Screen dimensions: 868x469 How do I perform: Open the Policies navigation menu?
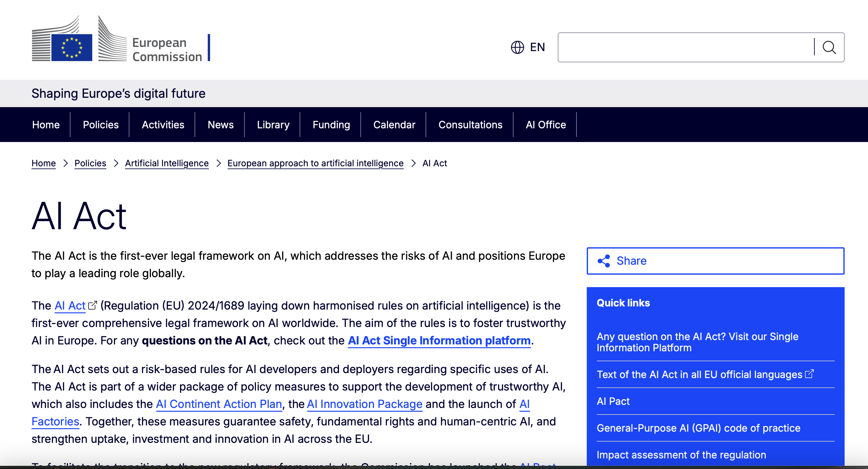pyautogui.click(x=101, y=125)
